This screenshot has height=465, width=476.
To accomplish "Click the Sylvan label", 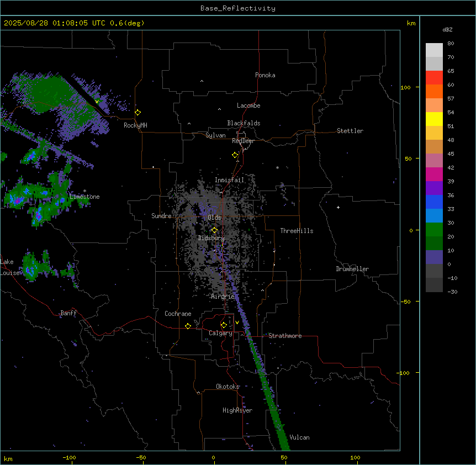I will (x=215, y=135).
